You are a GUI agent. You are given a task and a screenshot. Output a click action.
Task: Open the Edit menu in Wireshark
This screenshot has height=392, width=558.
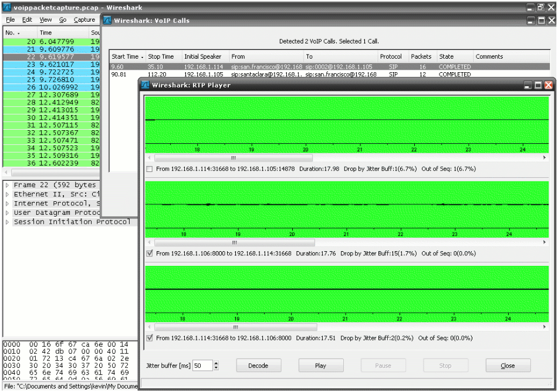tap(27, 19)
